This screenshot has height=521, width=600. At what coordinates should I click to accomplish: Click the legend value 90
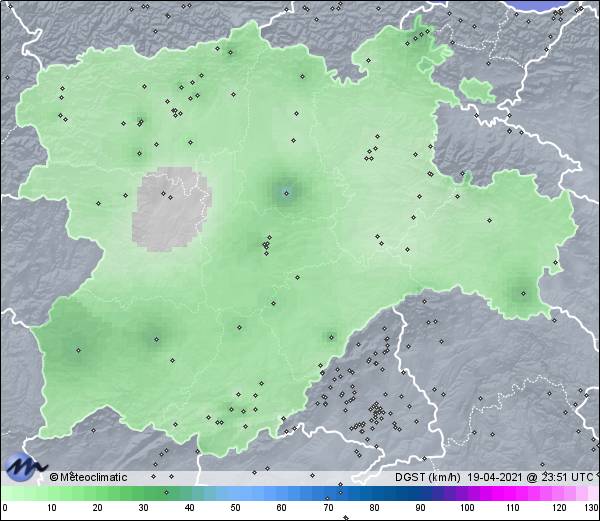click(420, 508)
